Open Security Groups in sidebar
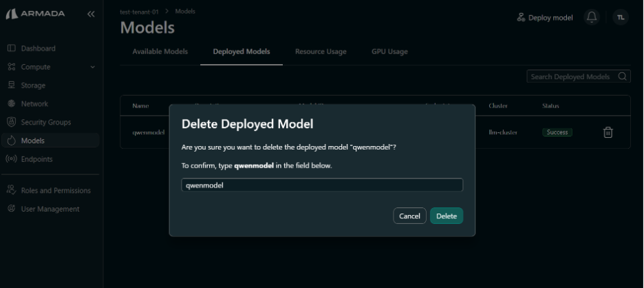Image resolution: width=644 pixels, height=288 pixels. click(45, 122)
